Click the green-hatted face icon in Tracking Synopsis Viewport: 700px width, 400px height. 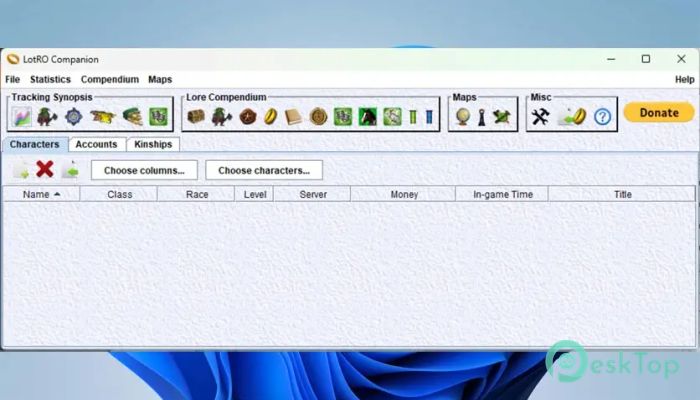click(x=133, y=117)
